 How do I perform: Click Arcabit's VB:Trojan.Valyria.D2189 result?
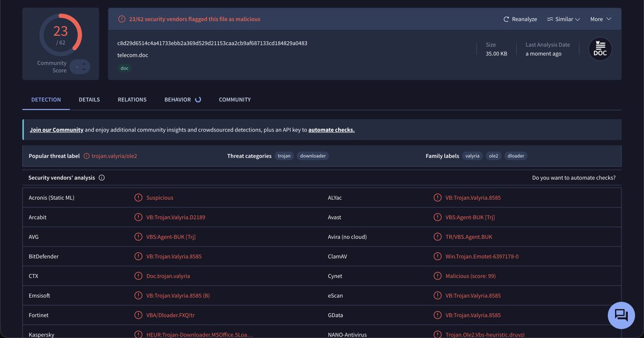pyautogui.click(x=176, y=217)
